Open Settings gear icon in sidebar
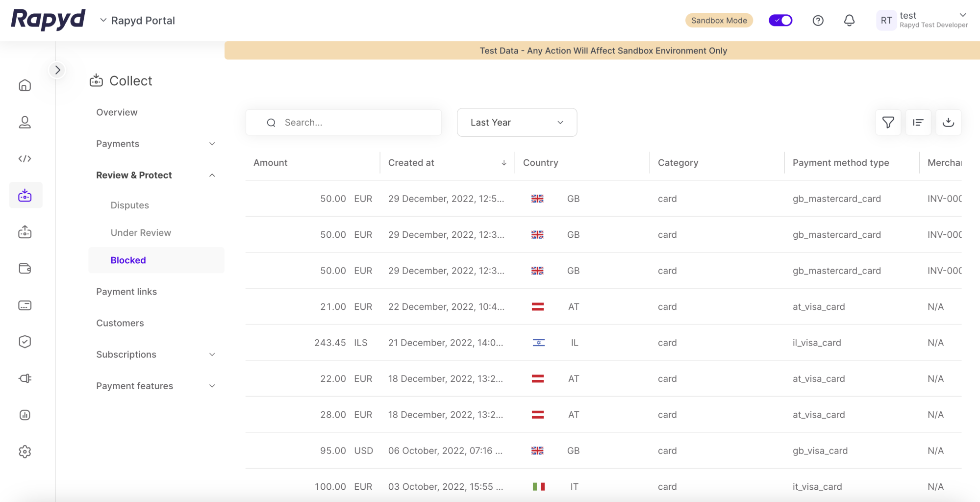 coord(25,452)
